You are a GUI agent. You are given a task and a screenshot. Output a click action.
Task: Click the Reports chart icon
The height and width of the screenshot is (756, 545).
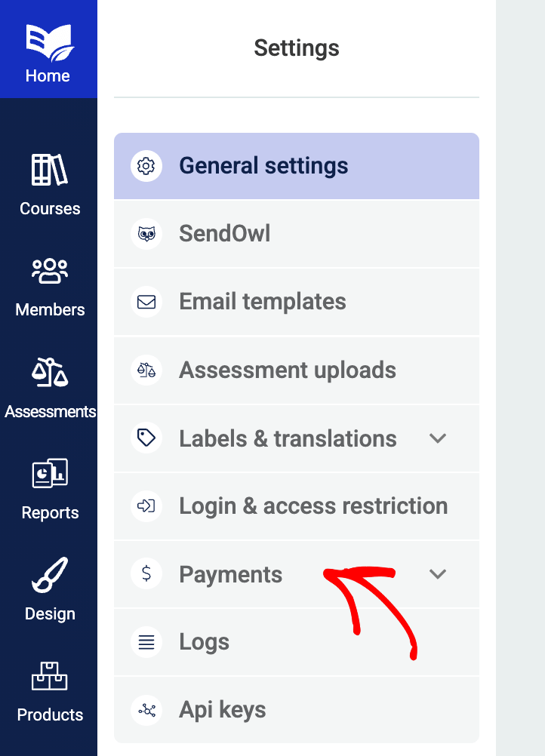50,473
